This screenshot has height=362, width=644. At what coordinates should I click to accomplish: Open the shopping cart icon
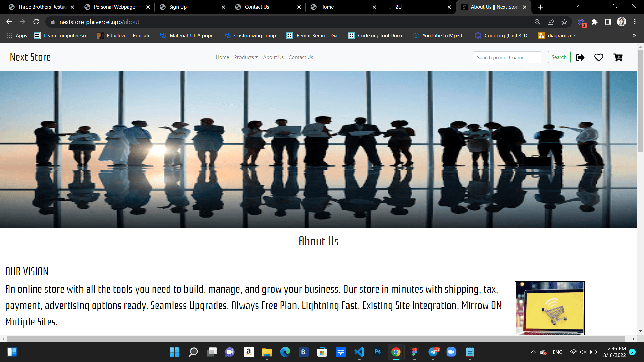pos(618,58)
